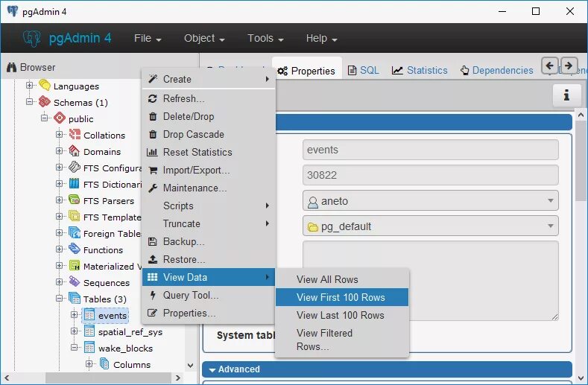Viewport: 588px width, 385px height.
Task: Open the tablespace dropdown showing pg_default
Action: point(431,226)
